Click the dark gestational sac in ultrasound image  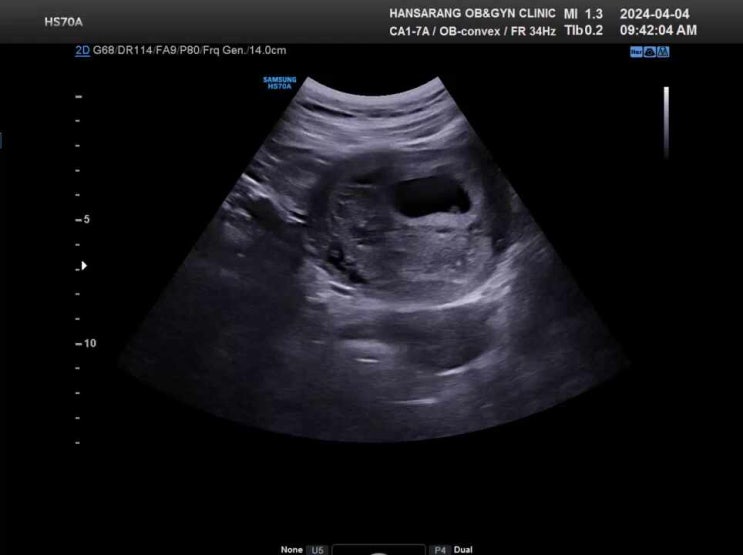[430, 195]
